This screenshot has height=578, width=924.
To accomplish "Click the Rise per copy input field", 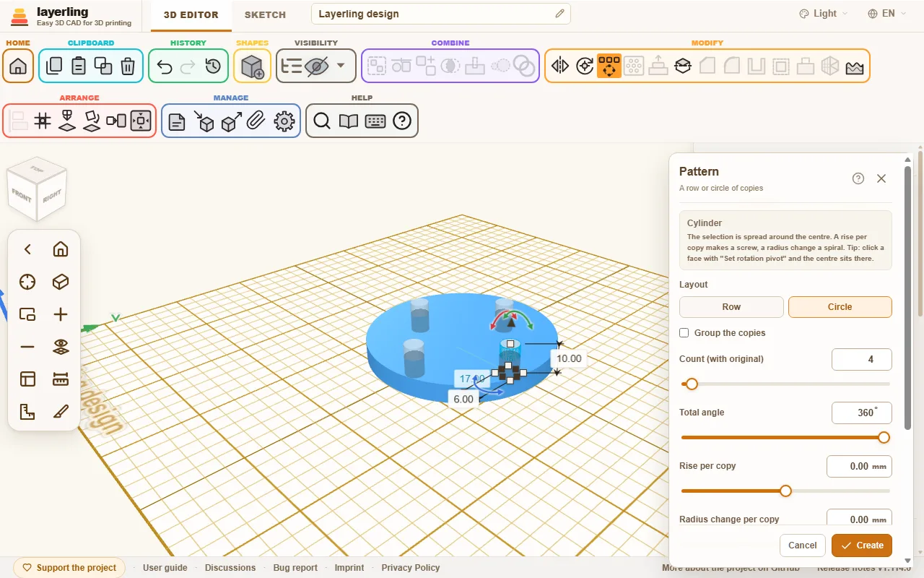I will (x=859, y=466).
